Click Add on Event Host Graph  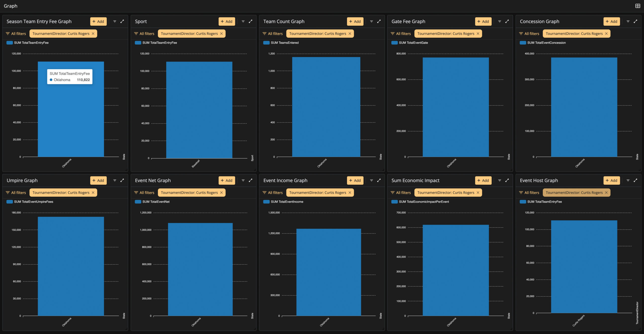pyautogui.click(x=612, y=180)
